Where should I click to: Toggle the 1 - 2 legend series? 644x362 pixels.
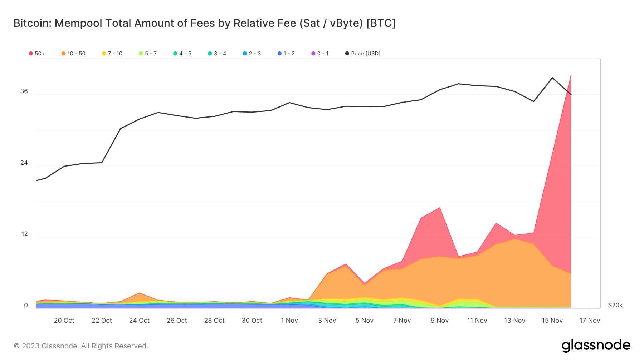[x=286, y=54]
